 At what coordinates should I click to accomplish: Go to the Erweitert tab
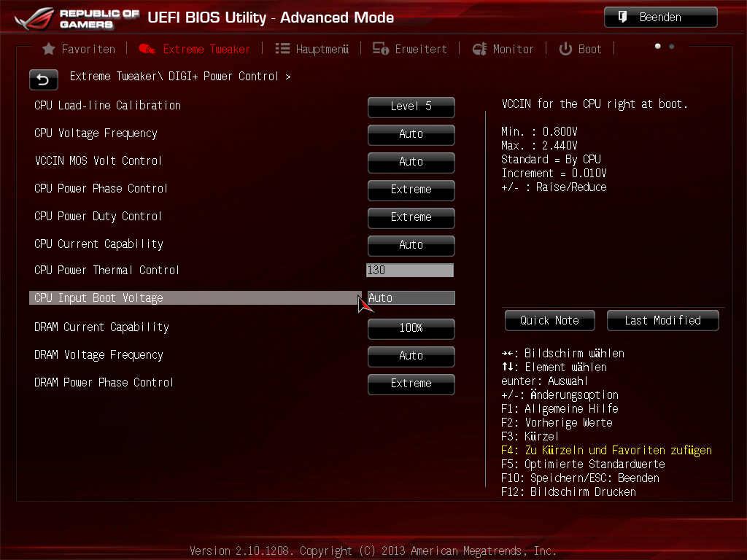(410, 49)
